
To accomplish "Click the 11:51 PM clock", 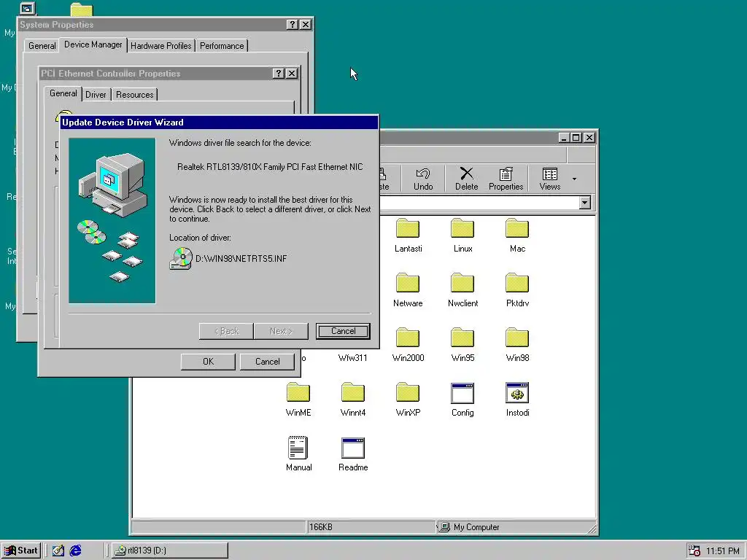I will (723, 551).
